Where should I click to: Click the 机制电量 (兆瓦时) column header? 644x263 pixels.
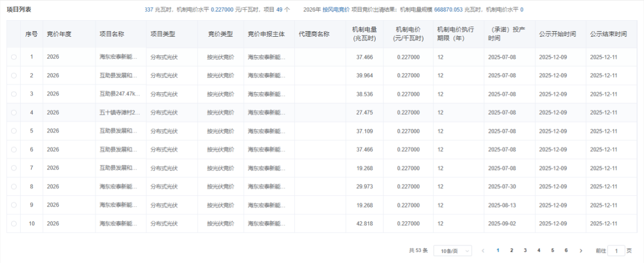pyautogui.click(x=364, y=34)
